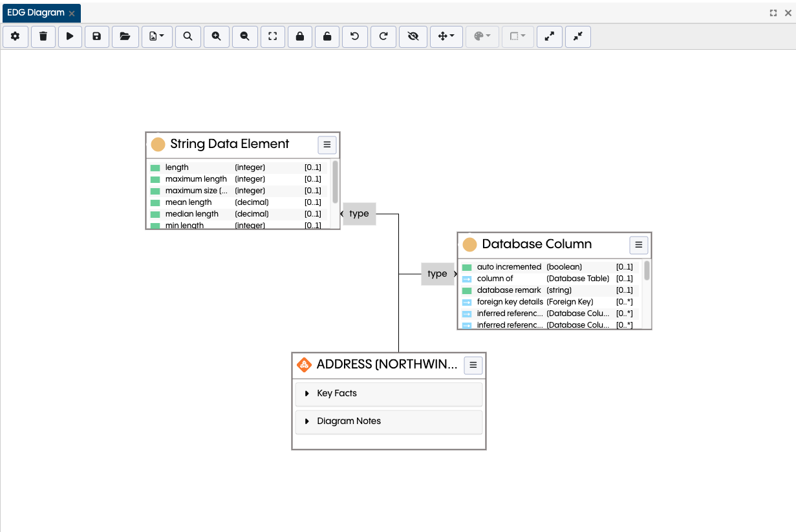Viewport: 796px width, 532px height.
Task: Click the redo arrow icon
Action: [383, 37]
